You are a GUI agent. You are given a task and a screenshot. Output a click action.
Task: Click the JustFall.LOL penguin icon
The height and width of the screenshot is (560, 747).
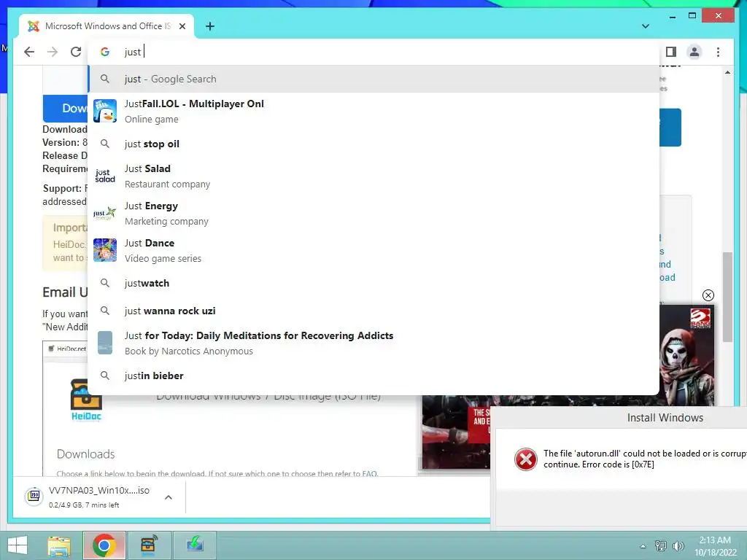105,111
